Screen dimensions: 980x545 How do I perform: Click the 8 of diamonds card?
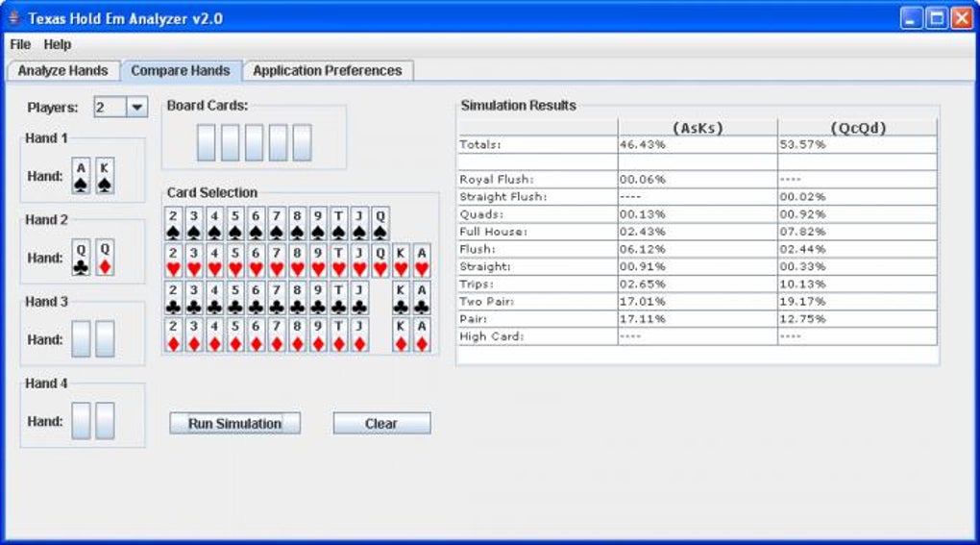297,334
